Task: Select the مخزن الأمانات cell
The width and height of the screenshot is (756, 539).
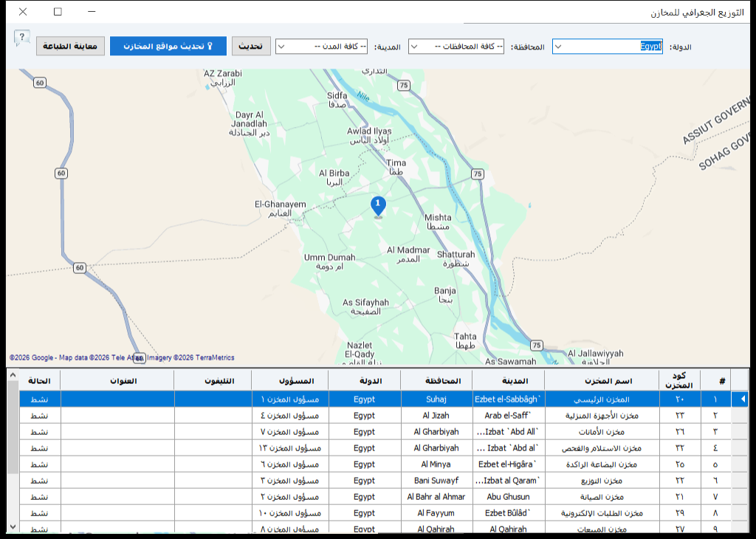Action: click(x=602, y=432)
